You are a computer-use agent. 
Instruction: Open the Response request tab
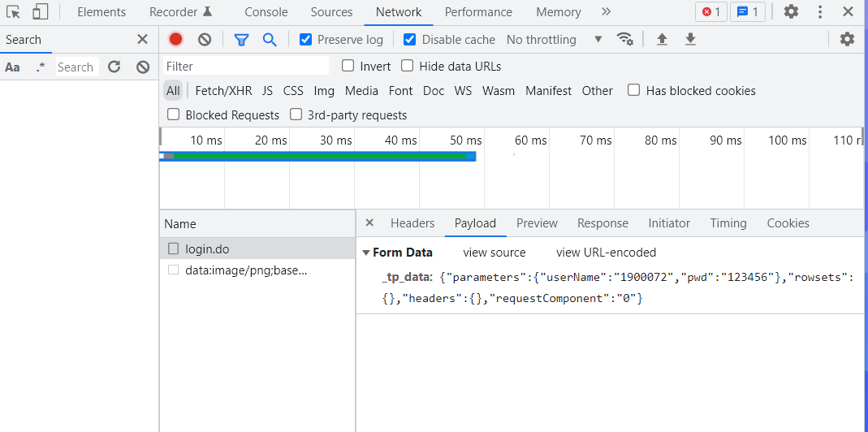point(602,223)
